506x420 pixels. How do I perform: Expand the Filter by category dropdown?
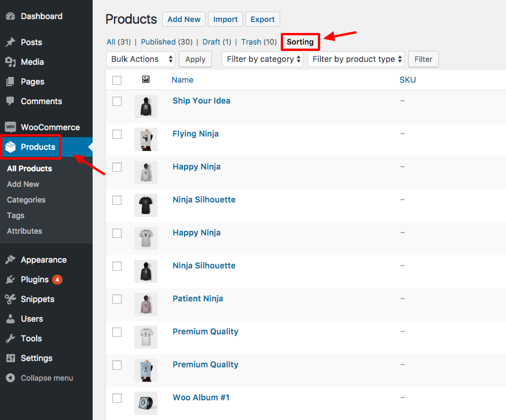tap(262, 59)
